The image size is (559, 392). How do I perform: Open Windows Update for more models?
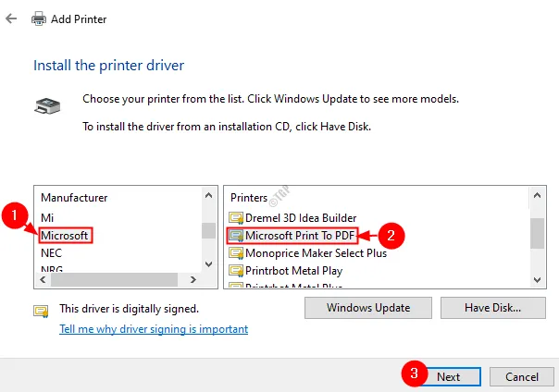(368, 307)
